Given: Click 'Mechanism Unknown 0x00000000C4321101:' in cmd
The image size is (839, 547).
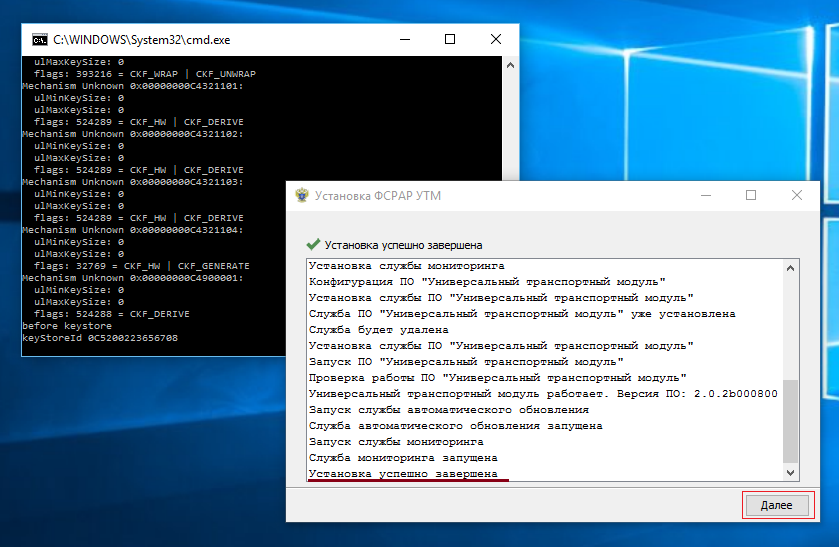Looking at the screenshot, I should point(133,86).
